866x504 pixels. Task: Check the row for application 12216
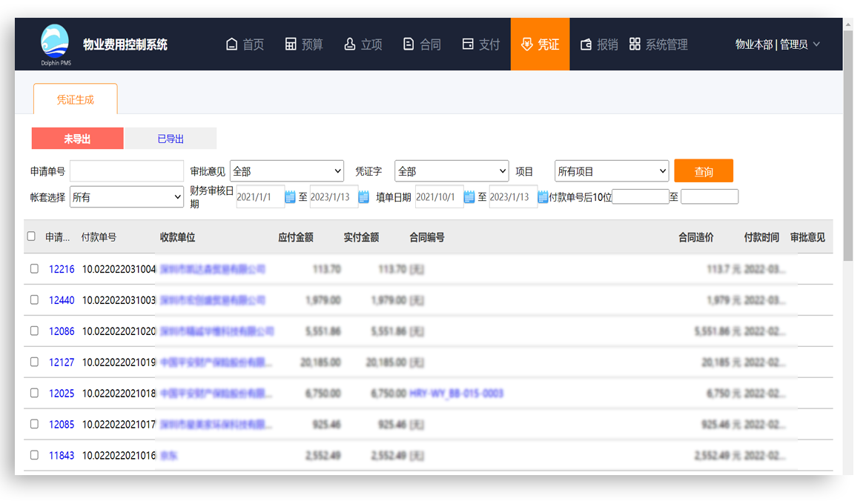(34, 269)
